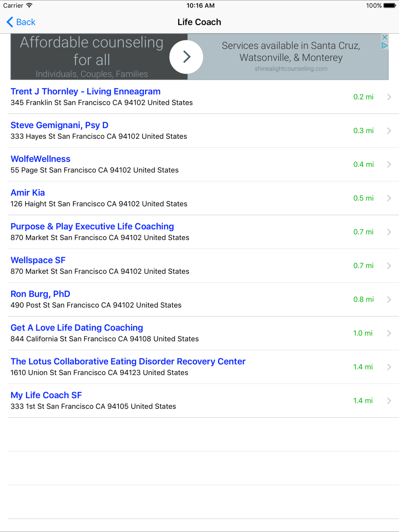Tap the 1.0 mi distance label
The width and height of the screenshot is (399, 532).
click(x=363, y=333)
